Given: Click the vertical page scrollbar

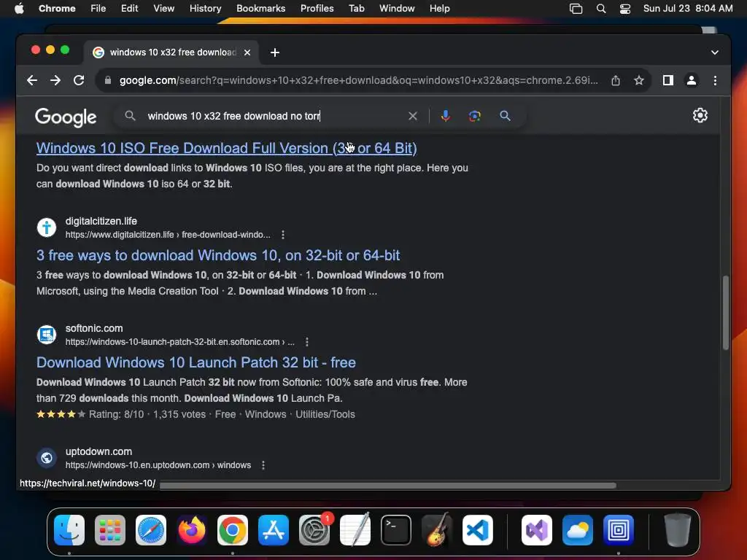Looking at the screenshot, I should pyautogui.click(x=726, y=312).
